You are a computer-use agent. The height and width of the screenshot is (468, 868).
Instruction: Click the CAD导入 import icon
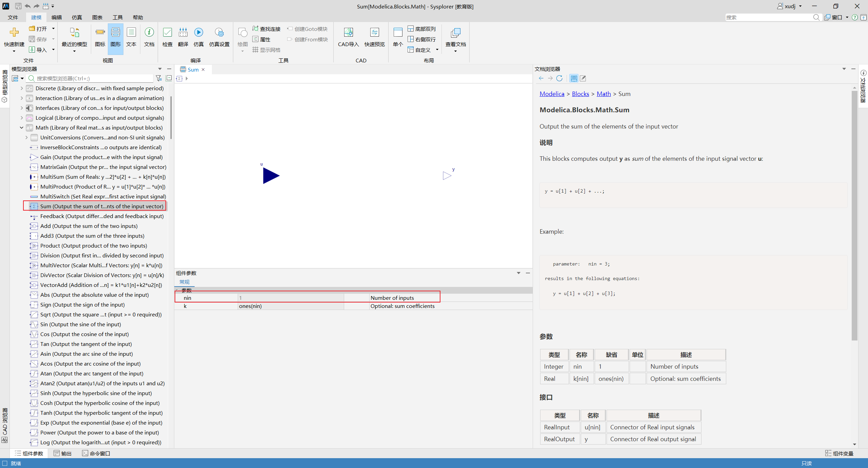[x=348, y=33]
